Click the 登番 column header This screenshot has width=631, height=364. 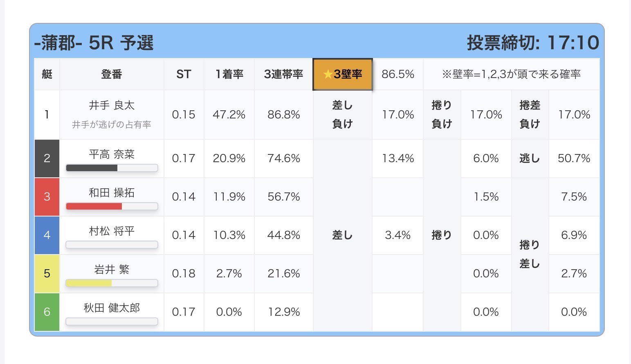click(x=112, y=74)
